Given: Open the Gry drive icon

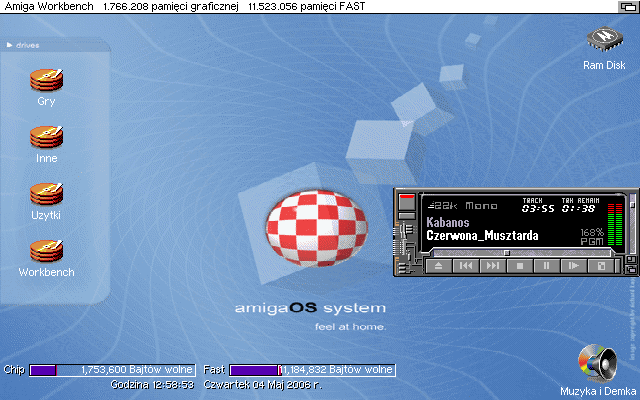Looking at the screenshot, I should click(x=46, y=80).
